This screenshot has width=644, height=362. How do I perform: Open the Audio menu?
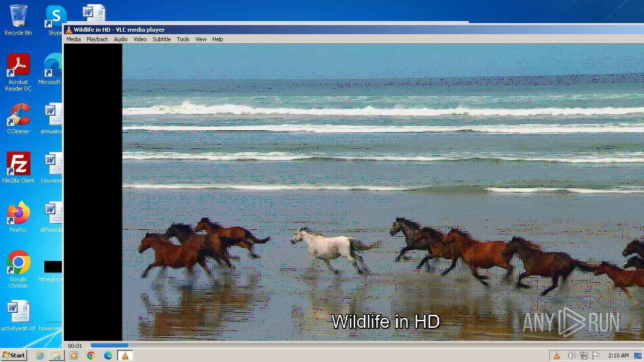(121, 39)
